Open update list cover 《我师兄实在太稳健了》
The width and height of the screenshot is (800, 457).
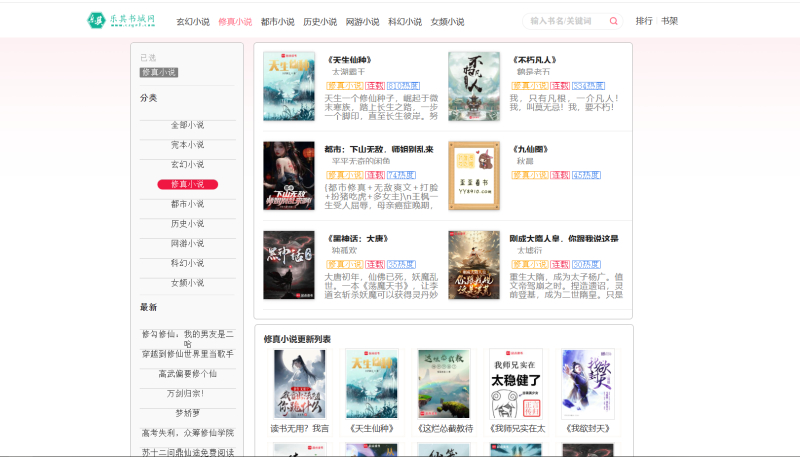tap(516, 384)
